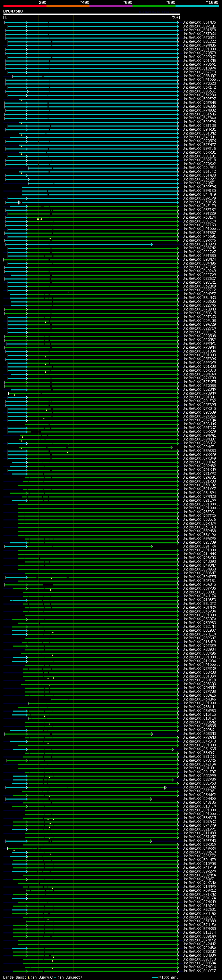Viewport: 222px width, 980px height.
Task: Click the cyan ~100% identity legend segment
Action: [197, 6]
